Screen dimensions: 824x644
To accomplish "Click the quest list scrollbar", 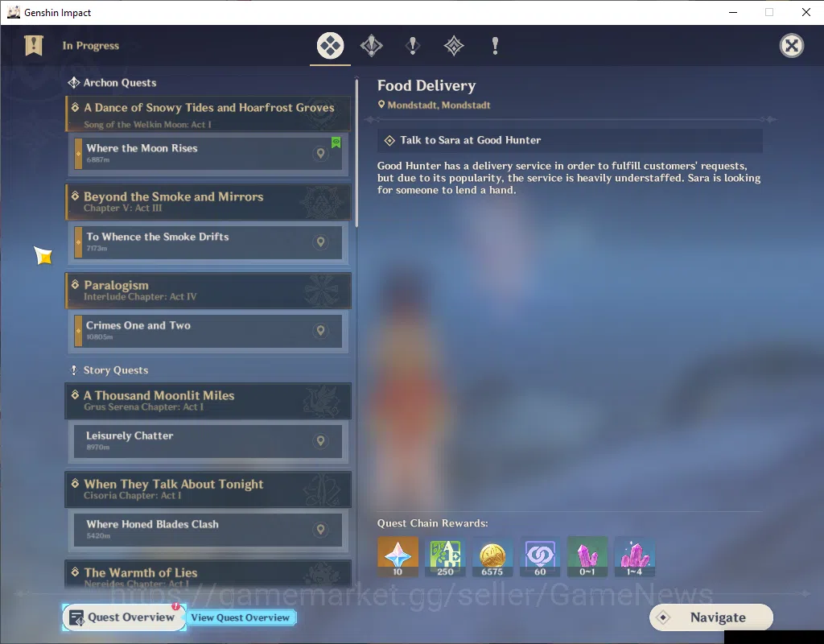I will [x=356, y=152].
